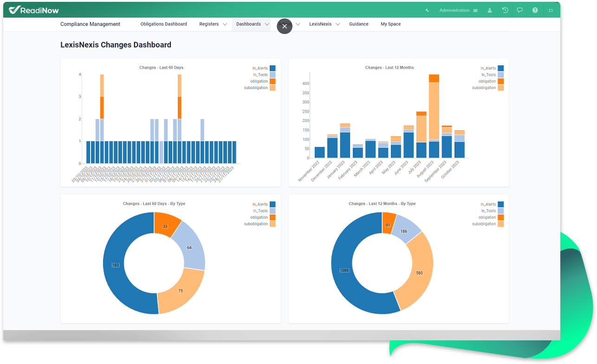597x364 pixels.
Task: Click obligation swatch in Last 12 Months chart
Action: pyautogui.click(x=501, y=81)
